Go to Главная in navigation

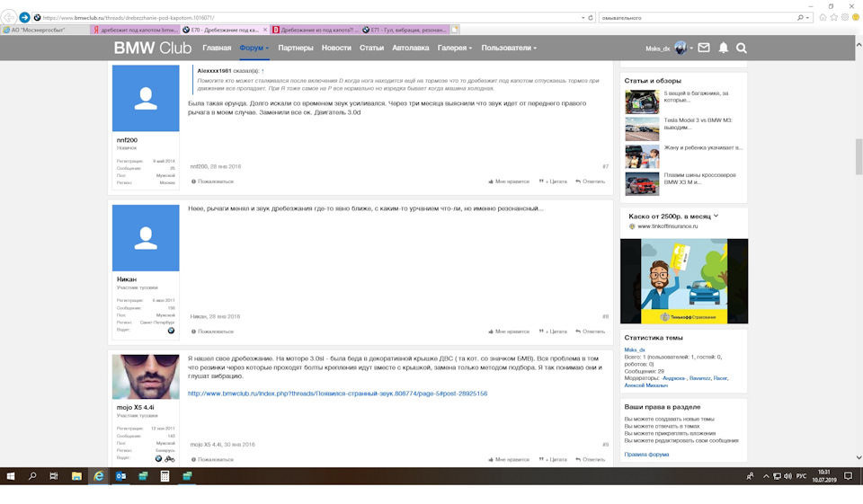(217, 48)
